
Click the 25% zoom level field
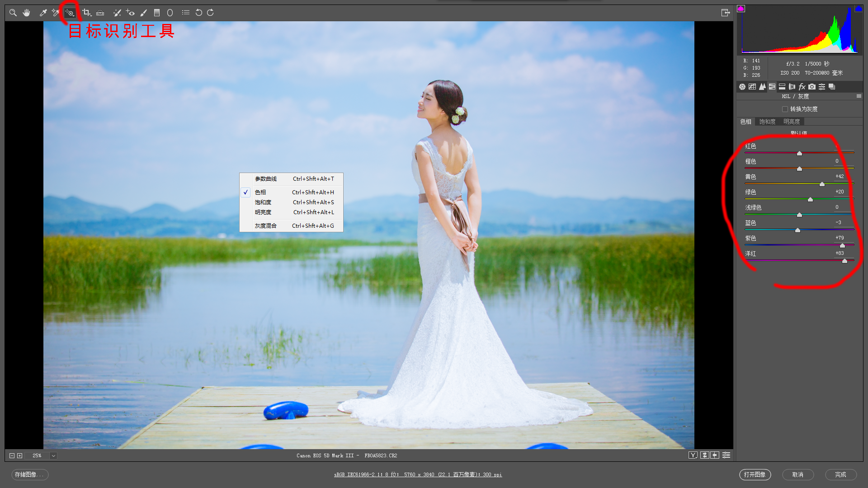tap(37, 456)
